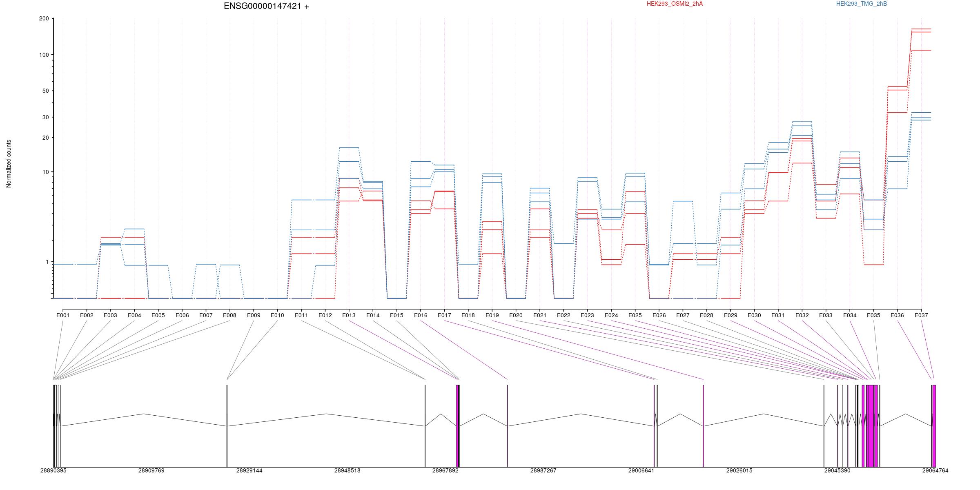Screen dimensions: 980x490
Task: Click exon label E036
Action: coord(897,315)
